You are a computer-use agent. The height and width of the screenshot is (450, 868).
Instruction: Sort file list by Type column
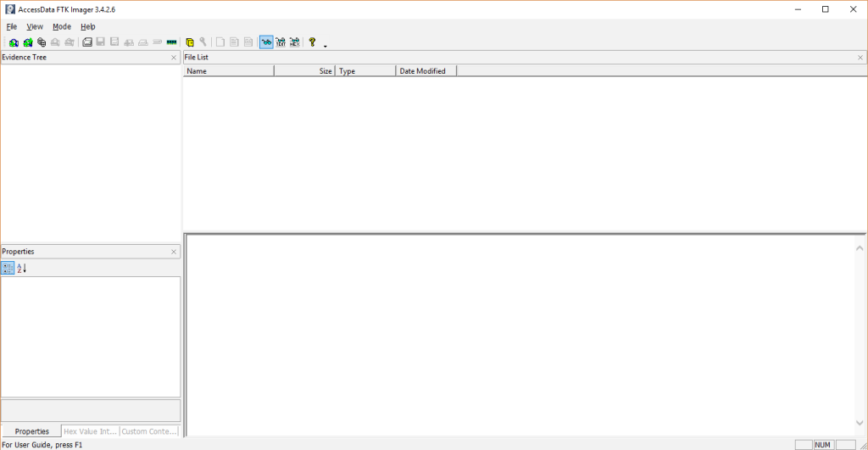tap(365, 71)
